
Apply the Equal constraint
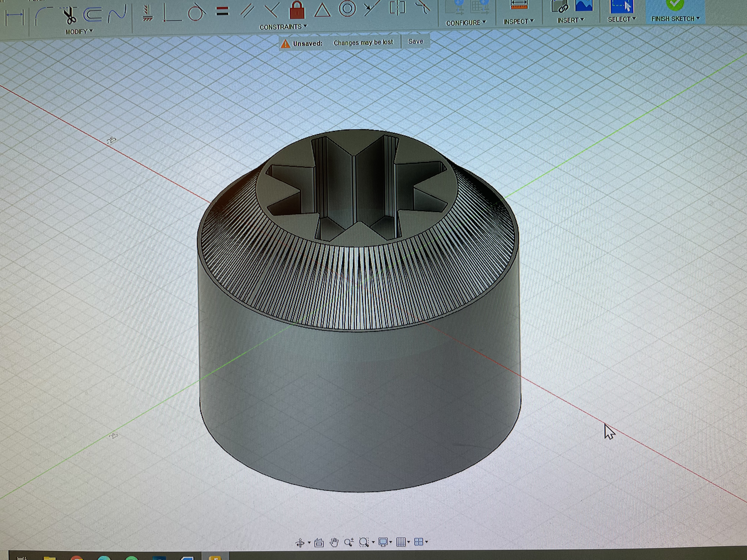coord(222,11)
